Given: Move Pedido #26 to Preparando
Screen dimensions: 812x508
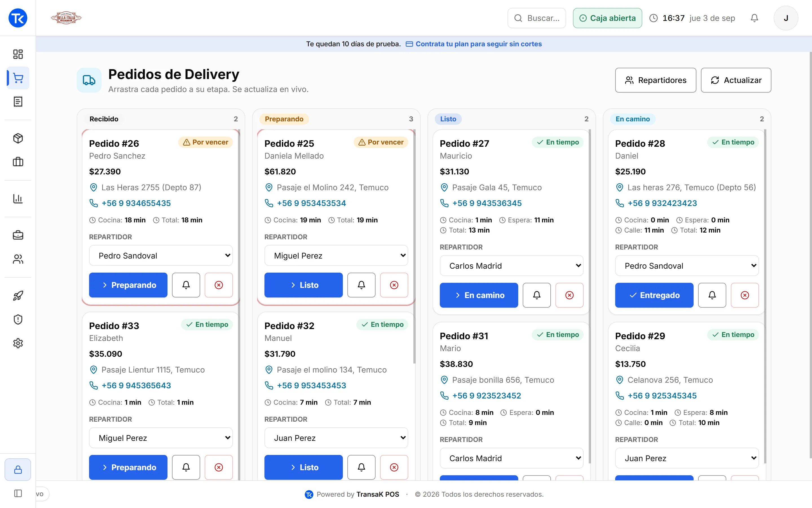Looking at the screenshot, I should (128, 285).
